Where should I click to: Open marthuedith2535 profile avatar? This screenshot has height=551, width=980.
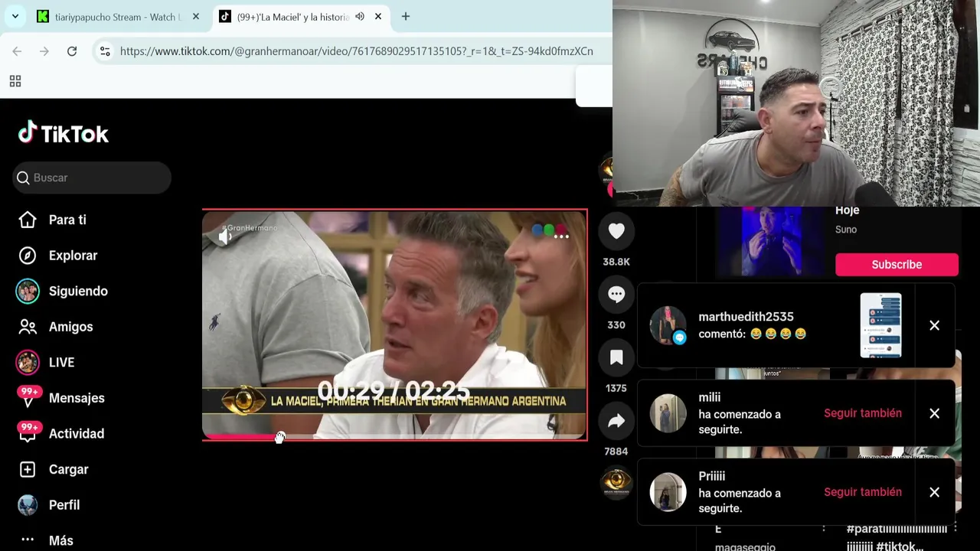668,326
